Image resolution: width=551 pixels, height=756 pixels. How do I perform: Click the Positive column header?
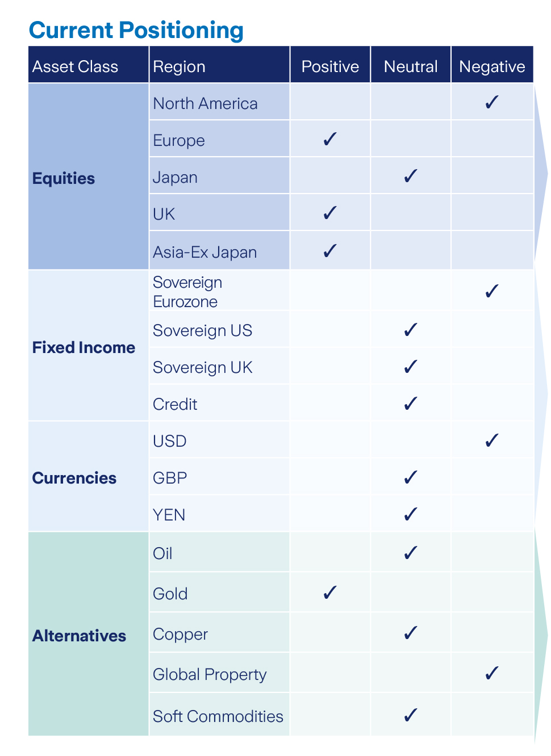coord(330,65)
